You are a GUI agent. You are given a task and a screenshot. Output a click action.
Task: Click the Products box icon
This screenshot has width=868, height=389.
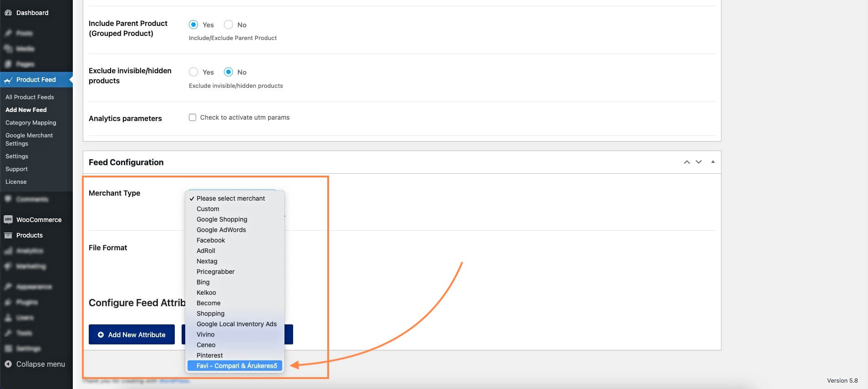[8, 235]
